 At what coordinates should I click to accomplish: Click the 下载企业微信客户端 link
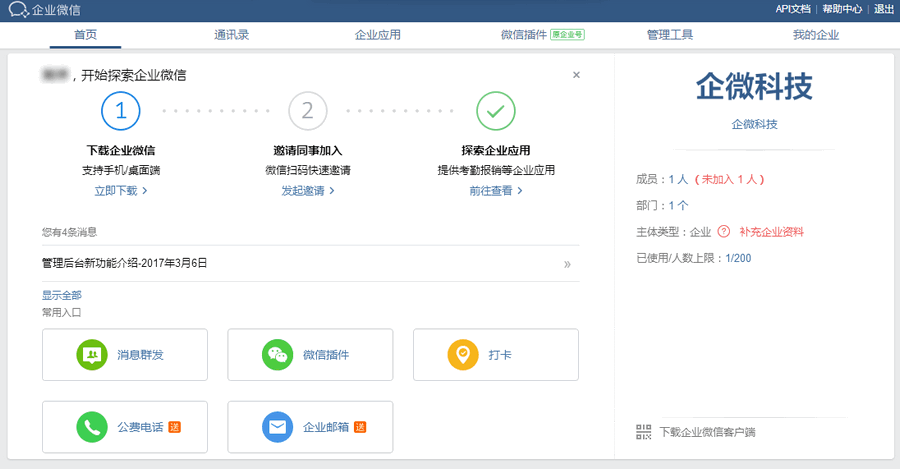pos(707,432)
